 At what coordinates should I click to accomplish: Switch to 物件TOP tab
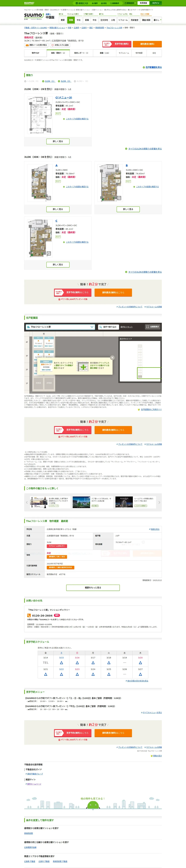[35, 53]
